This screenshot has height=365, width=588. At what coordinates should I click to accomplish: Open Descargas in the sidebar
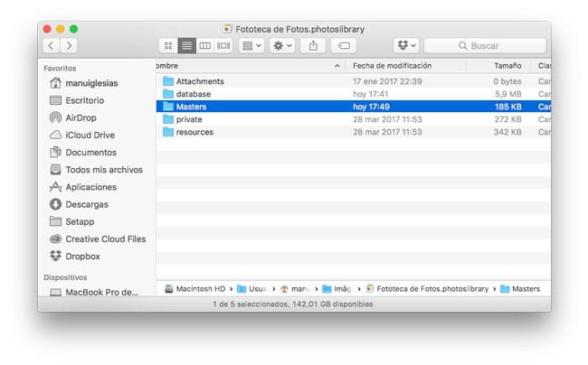point(79,204)
